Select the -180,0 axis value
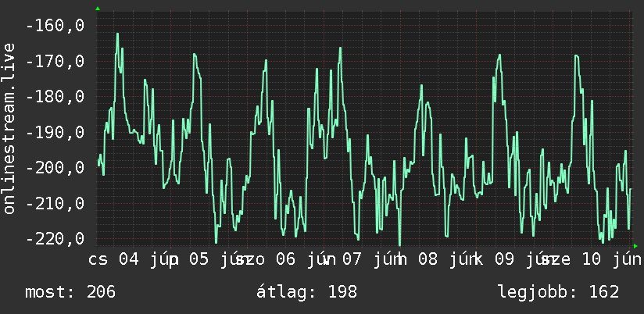This screenshot has height=314, width=644. [55, 97]
